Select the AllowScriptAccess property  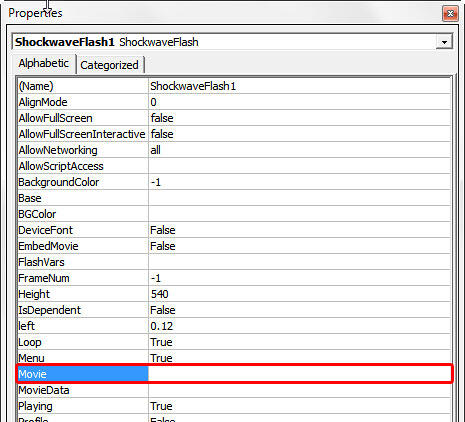(x=83, y=166)
